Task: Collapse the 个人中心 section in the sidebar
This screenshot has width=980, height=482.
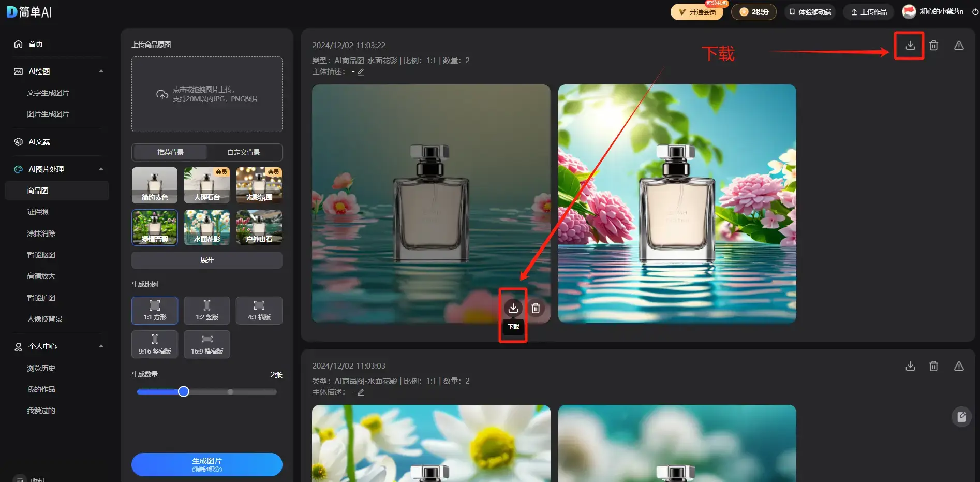Action: click(101, 346)
